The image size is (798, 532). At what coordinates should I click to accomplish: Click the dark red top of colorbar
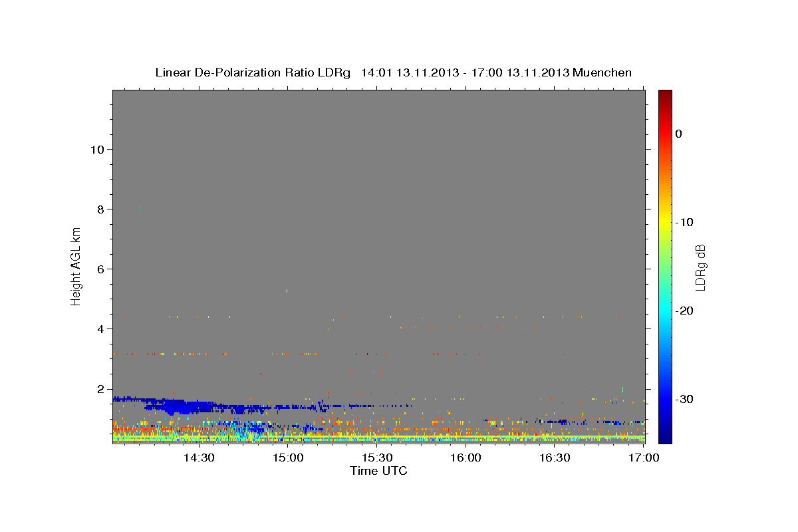point(665,96)
